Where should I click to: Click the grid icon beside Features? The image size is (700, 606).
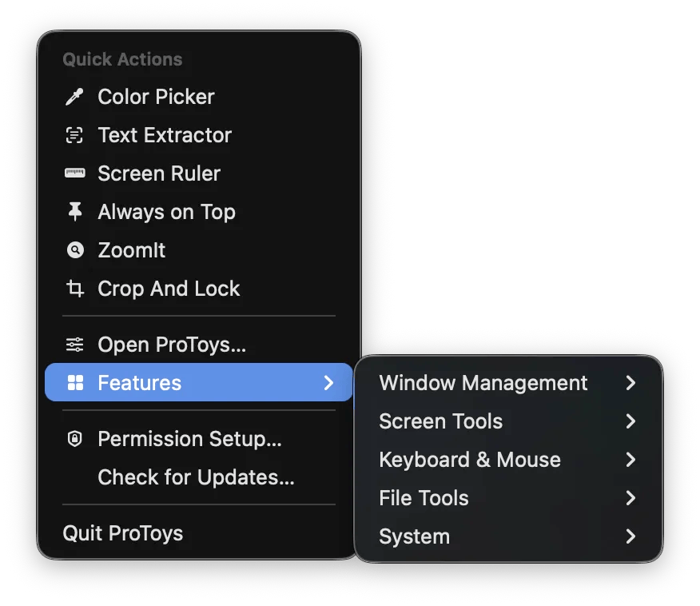(75, 383)
